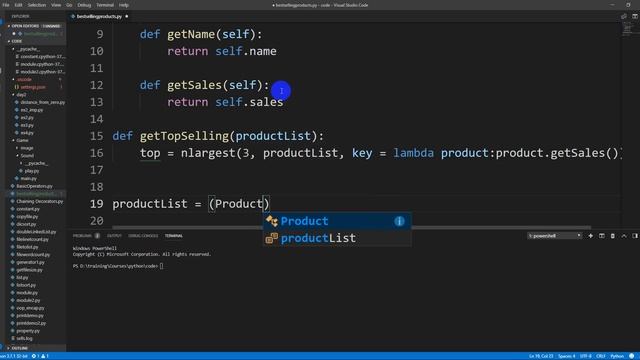The image size is (640, 360).
Task: Collapse the Open Editors section
Action: coord(35,26)
